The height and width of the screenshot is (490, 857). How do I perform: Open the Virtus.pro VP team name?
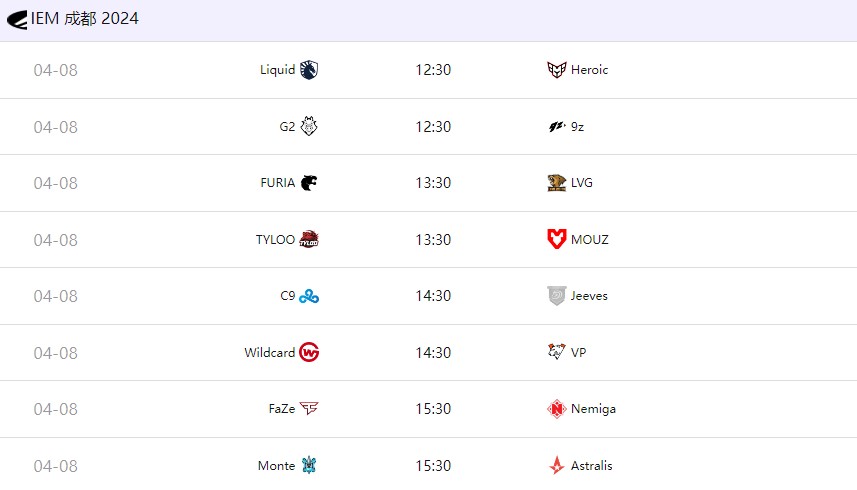point(579,353)
